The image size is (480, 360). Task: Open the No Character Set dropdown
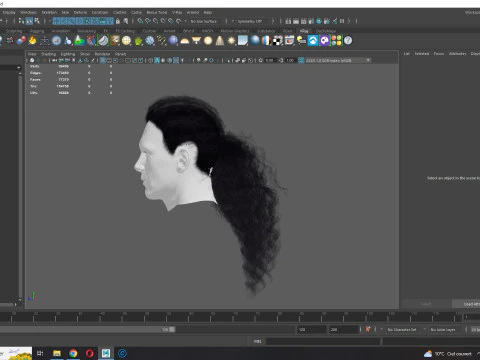click(x=403, y=329)
